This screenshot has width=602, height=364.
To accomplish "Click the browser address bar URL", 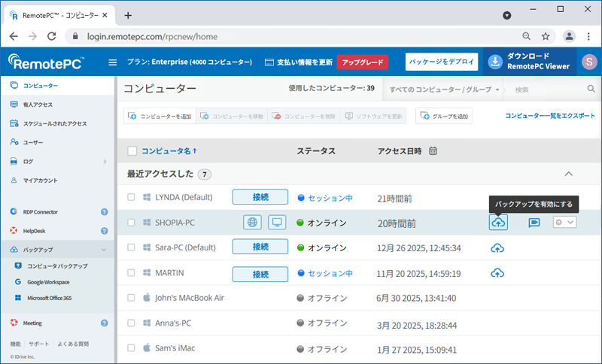I will click(152, 36).
